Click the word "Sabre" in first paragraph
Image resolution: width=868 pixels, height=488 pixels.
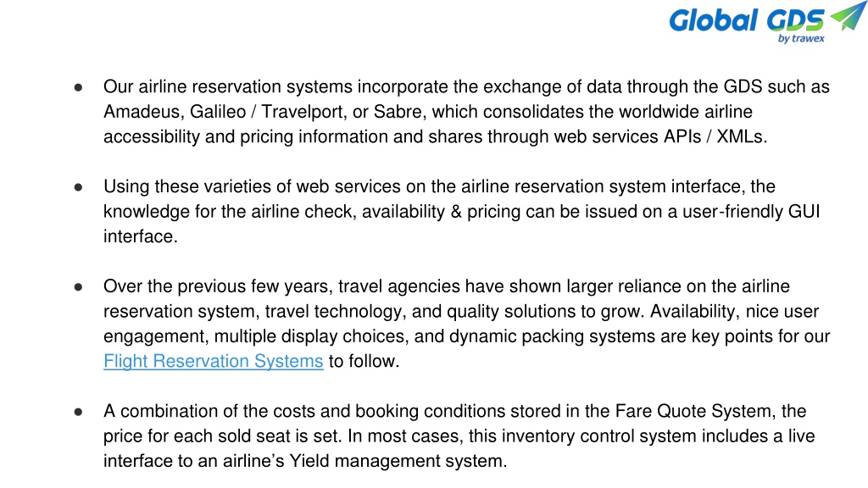tap(398, 112)
